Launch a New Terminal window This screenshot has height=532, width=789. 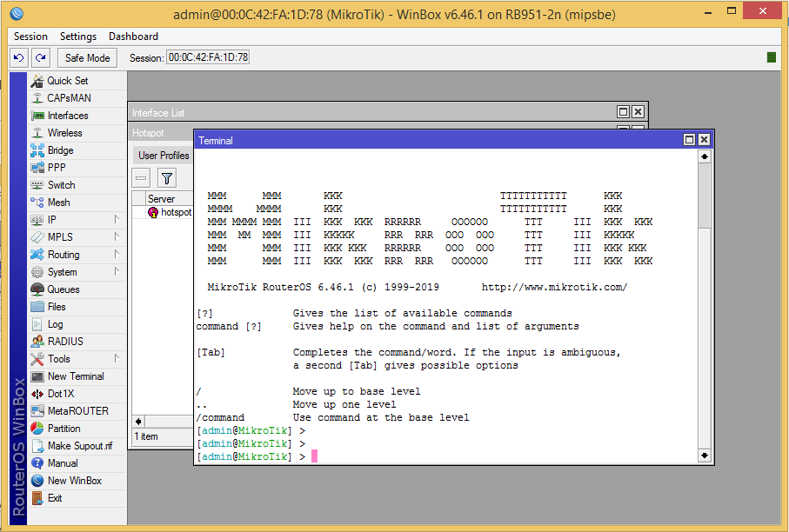click(x=76, y=376)
